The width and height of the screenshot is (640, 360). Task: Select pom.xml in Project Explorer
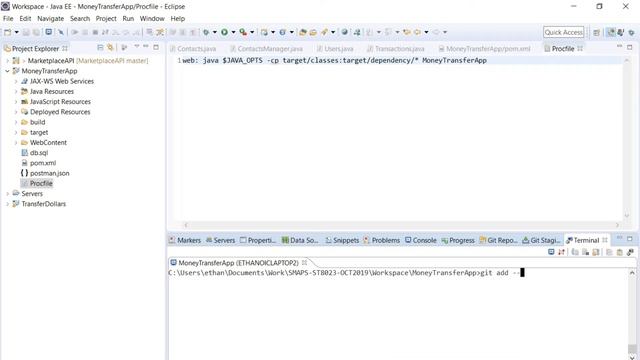click(x=43, y=163)
